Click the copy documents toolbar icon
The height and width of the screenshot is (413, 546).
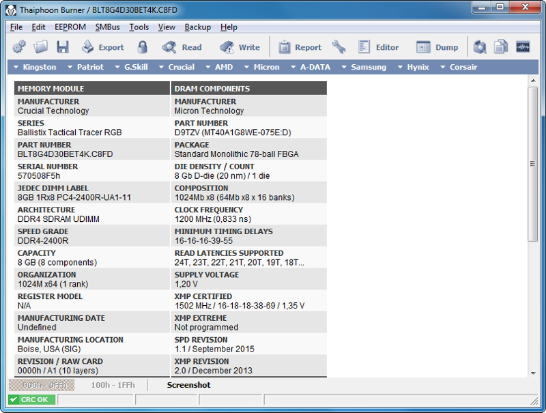point(501,47)
